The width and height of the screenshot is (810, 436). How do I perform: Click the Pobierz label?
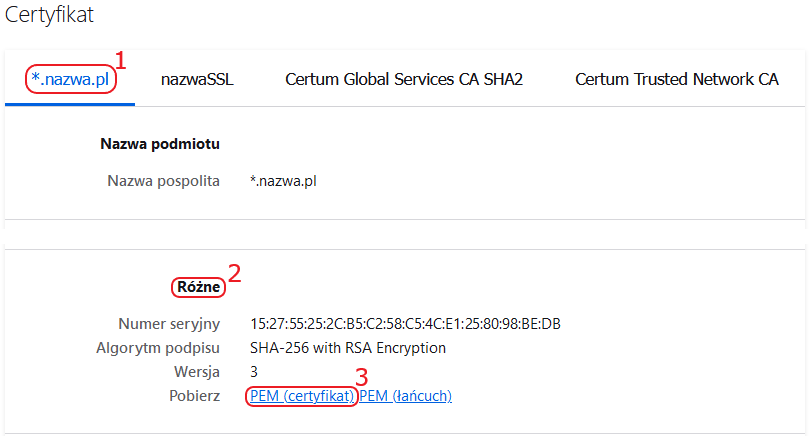(195, 396)
